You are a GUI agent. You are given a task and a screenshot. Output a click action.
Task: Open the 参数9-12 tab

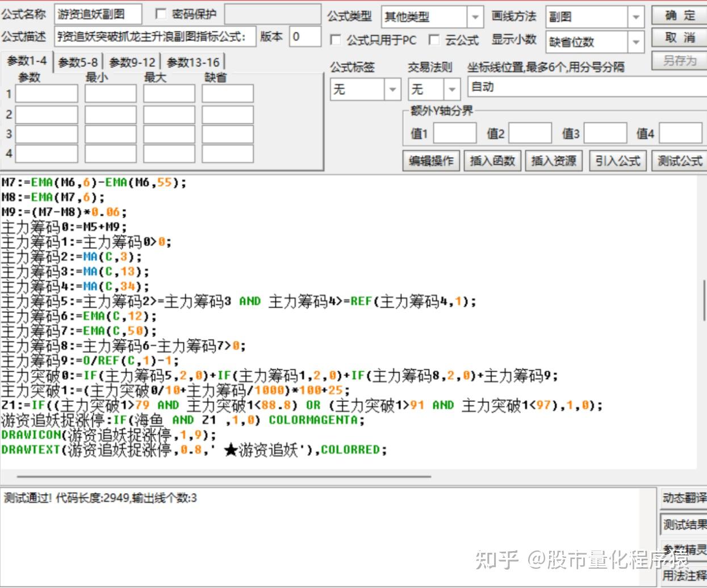click(x=132, y=62)
